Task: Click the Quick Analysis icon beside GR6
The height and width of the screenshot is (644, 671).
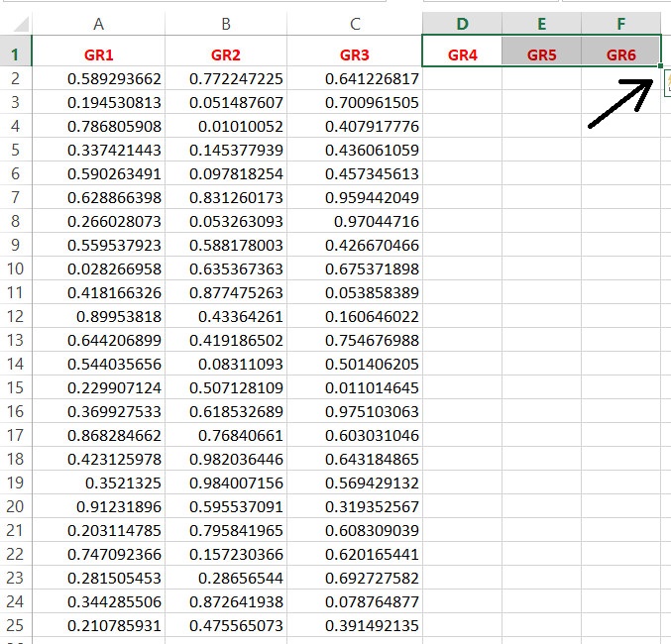Action: click(x=668, y=84)
